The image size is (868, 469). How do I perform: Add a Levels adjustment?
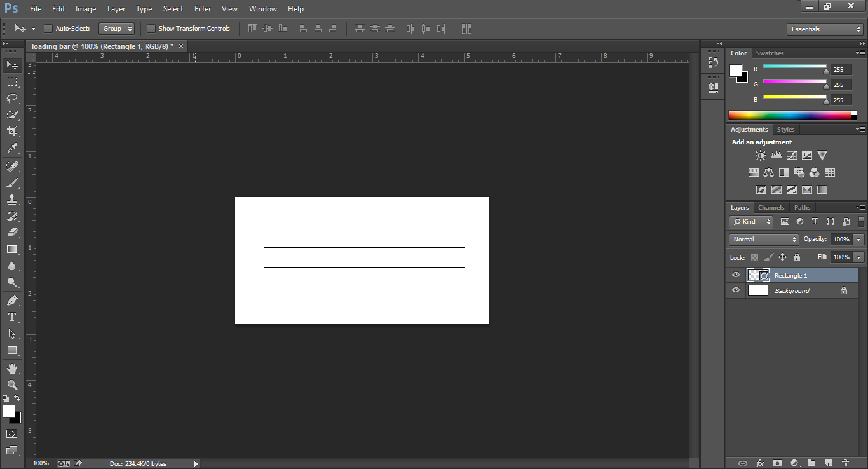pyautogui.click(x=776, y=155)
